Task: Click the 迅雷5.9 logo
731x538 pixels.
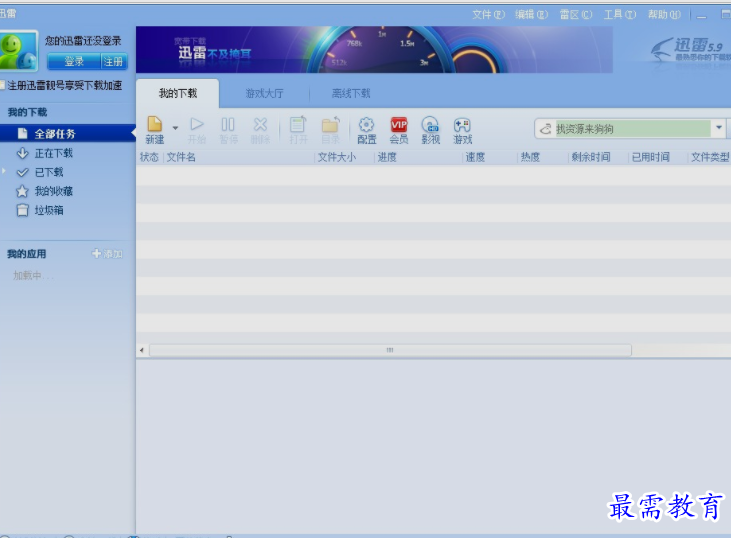Action: tap(691, 50)
